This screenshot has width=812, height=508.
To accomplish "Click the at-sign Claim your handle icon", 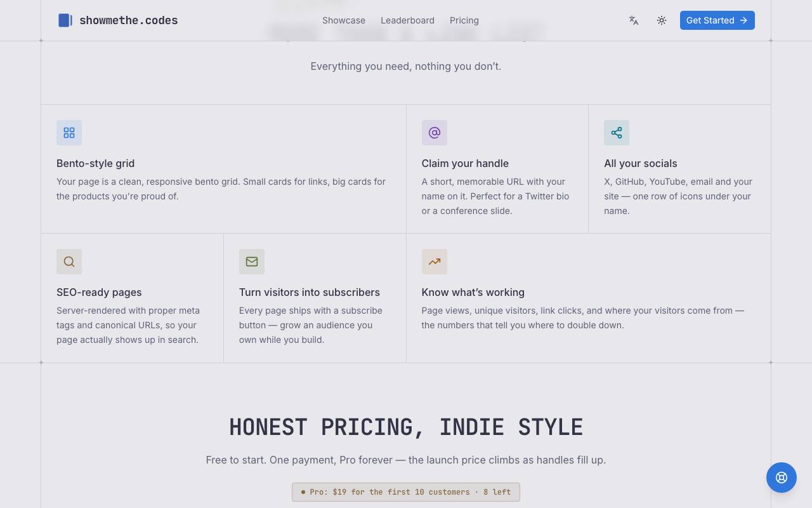I will pyautogui.click(x=435, y=133).
